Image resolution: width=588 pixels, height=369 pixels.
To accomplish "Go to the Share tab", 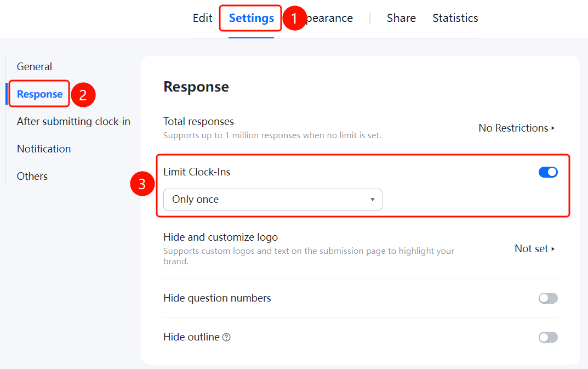I will 401,18.
